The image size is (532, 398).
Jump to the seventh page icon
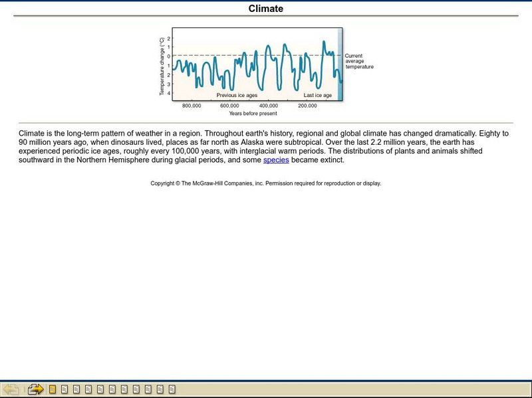[124, 389]
